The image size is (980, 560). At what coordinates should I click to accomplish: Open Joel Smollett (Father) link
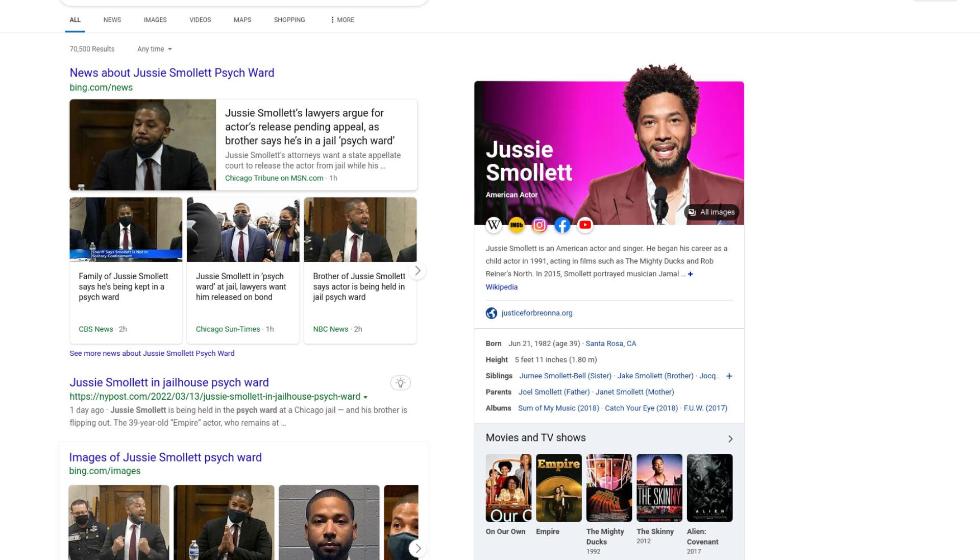coord(554,392)
